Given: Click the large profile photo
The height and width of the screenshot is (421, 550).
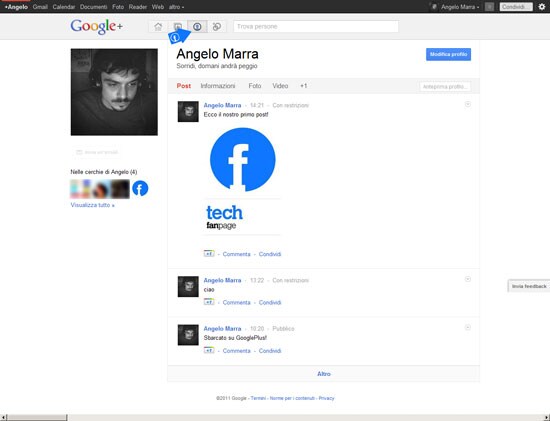Looking at the screenshot, I should [x=114, y=92].
